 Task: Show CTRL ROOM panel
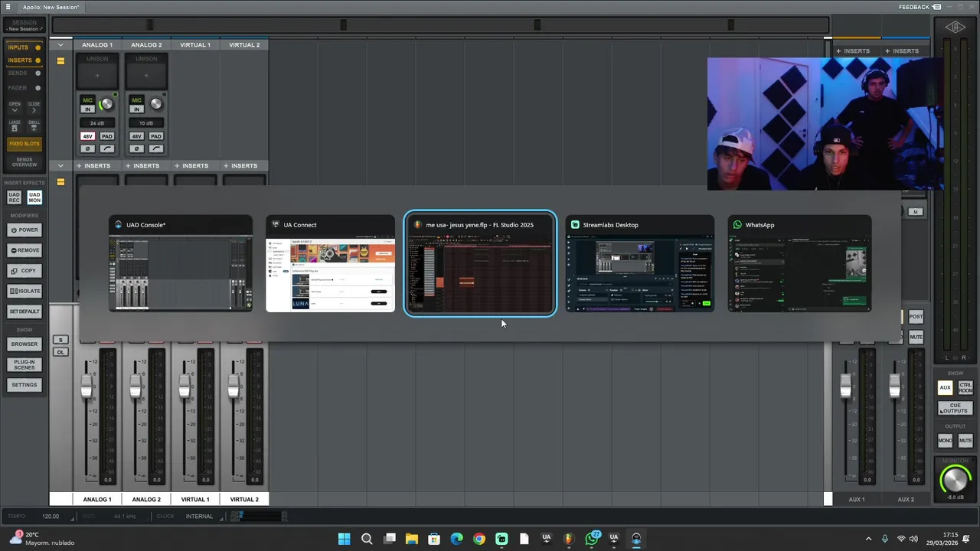point(965,388)
